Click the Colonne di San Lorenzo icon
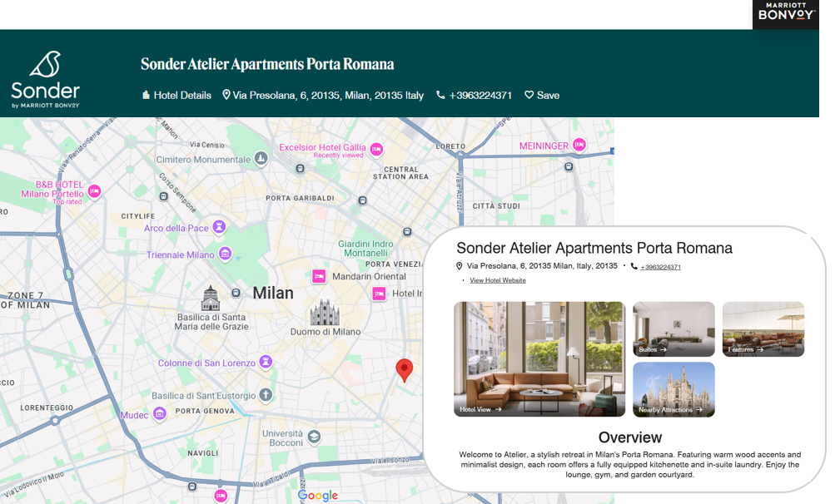 pos(266,362)
